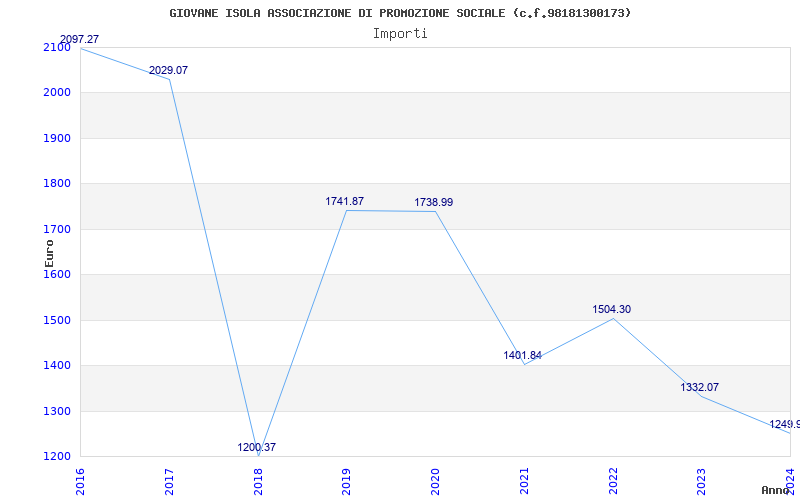This screenshot has width=800, height=500.
Task: Click the data label 2097.27
Action: (x=79, y=39)
